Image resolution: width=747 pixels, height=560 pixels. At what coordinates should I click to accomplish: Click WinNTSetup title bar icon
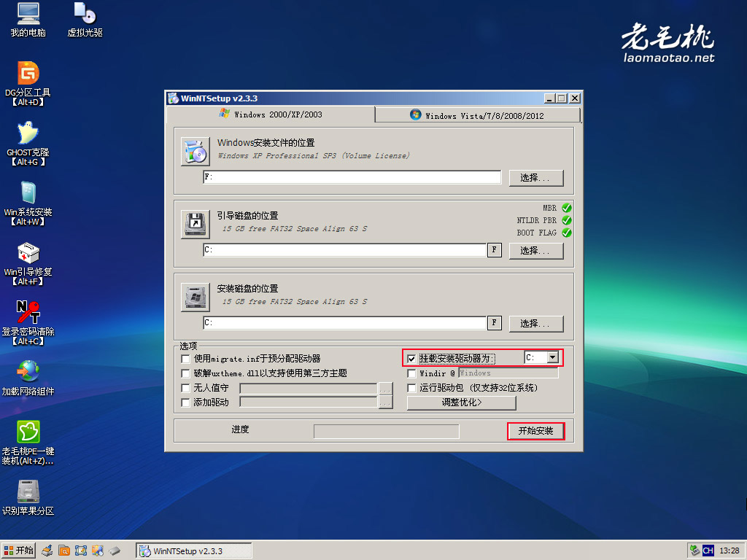174,98
